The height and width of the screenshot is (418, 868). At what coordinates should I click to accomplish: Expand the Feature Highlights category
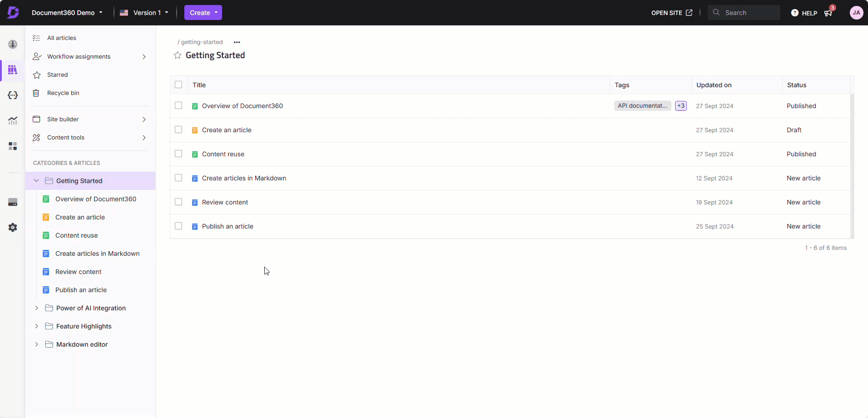(37, 326)
